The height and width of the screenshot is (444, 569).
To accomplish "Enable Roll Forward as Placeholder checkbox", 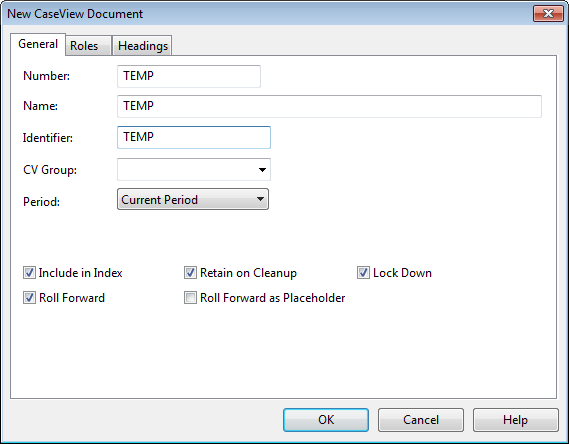I will coord(190,298).
